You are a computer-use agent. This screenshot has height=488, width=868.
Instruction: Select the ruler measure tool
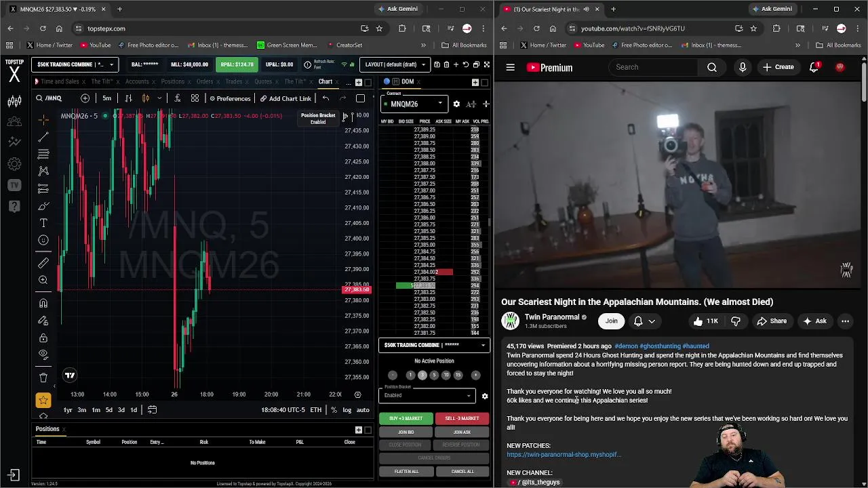pyautogui.click(x=43, y=263)
